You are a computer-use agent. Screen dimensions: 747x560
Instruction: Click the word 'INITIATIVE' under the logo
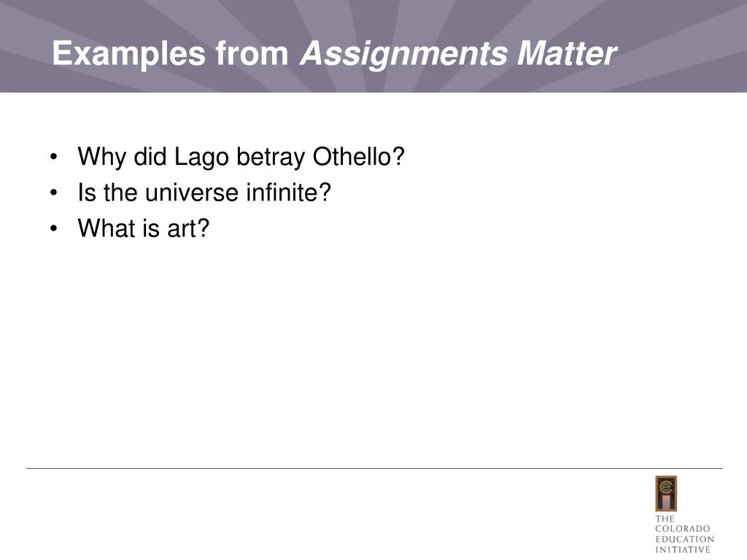[x=683, y=550]
